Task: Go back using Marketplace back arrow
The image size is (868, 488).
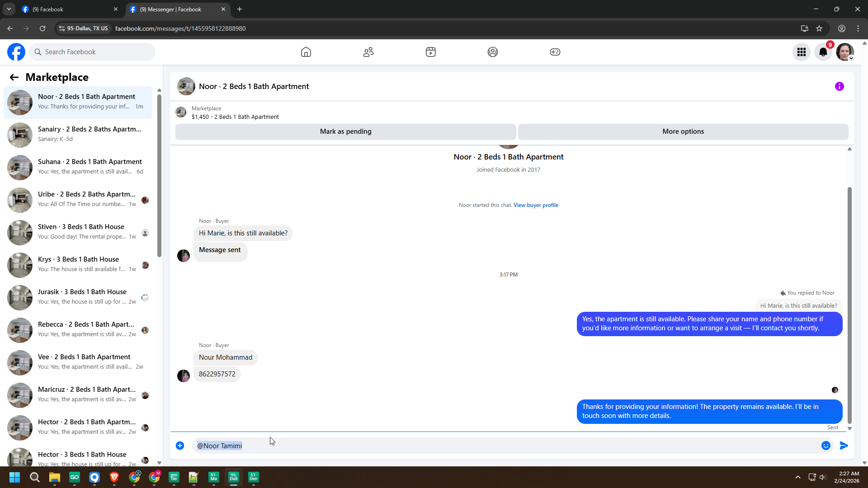Action: coord(14,77)
